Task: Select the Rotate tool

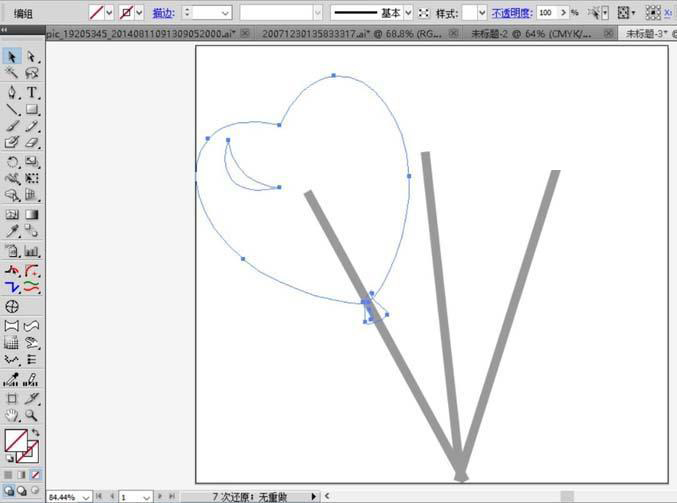Action: tap(12, 162)
